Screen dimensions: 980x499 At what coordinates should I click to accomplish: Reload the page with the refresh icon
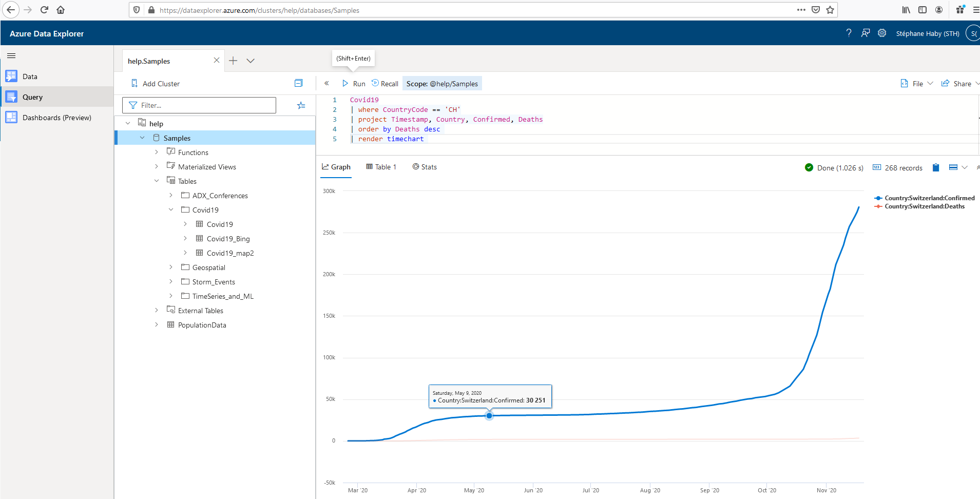click(x=44, y=10)
